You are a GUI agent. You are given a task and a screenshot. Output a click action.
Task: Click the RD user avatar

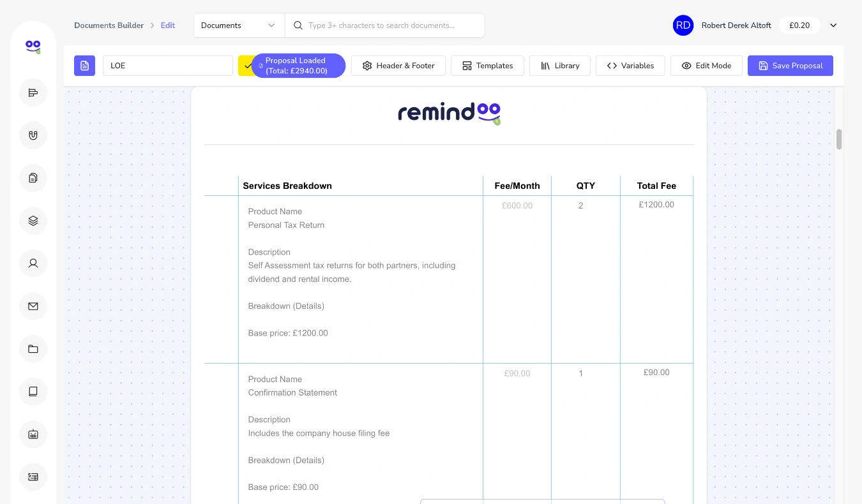683,26
